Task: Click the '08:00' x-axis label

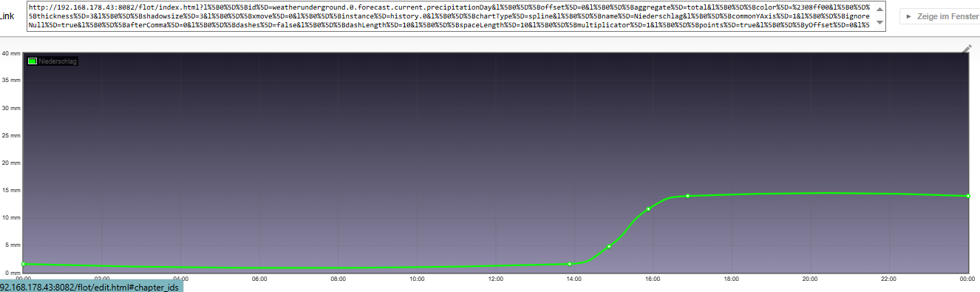Action: (338, 279)
